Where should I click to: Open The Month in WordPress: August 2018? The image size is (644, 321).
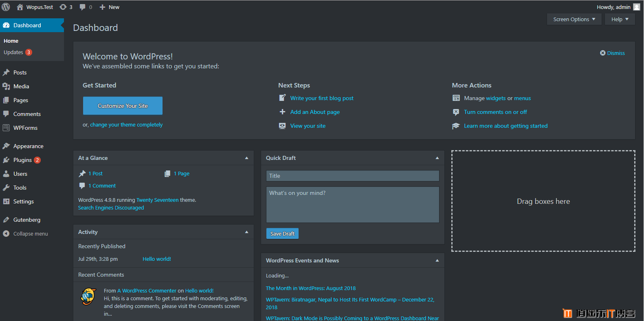pos(311,288)
